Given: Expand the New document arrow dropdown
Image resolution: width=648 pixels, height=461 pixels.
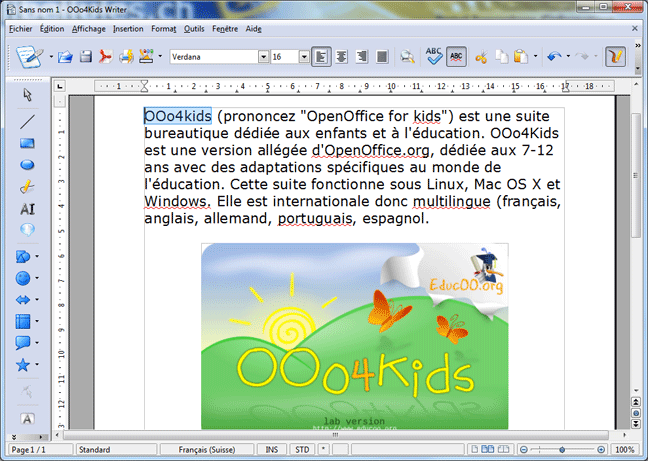Looking at the screenshot, I should click(x=51, y=56).
